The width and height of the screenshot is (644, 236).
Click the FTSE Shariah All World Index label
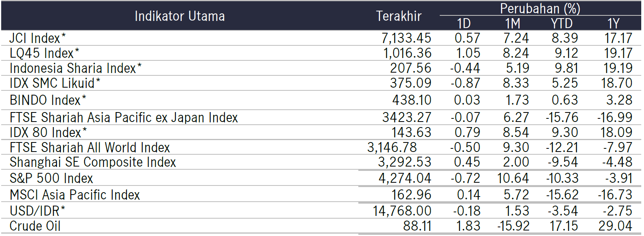(x=90, y=148)
